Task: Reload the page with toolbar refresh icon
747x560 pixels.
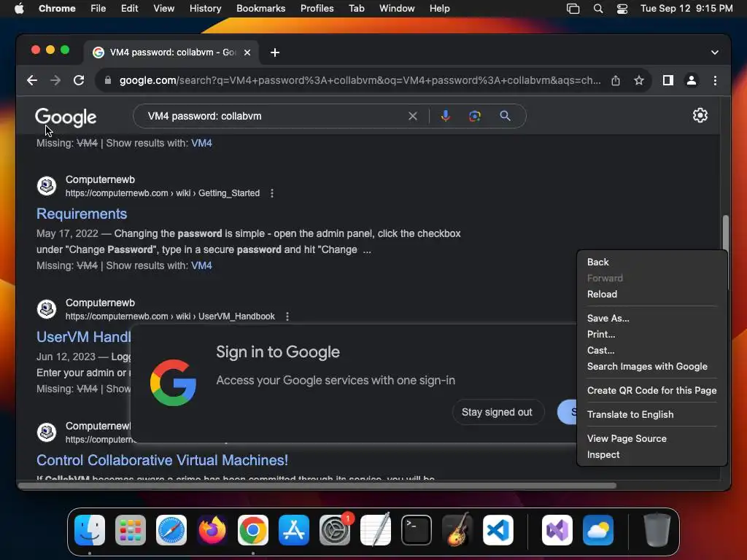Action: coord(79,80)
